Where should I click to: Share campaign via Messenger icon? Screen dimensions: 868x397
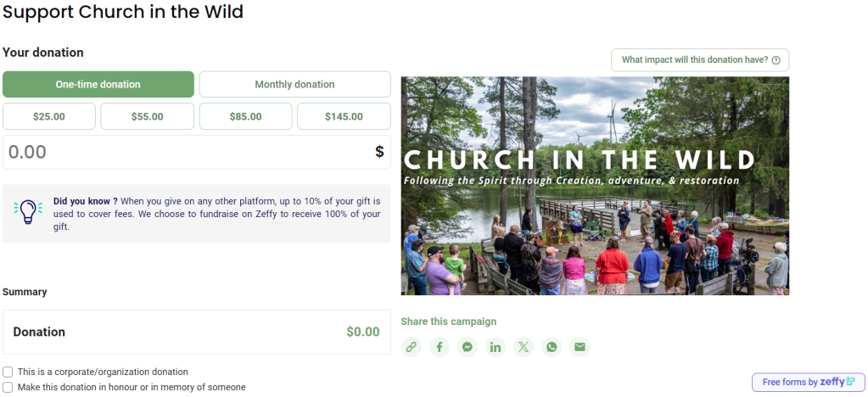pyautogui.click(x=468, y=346)
